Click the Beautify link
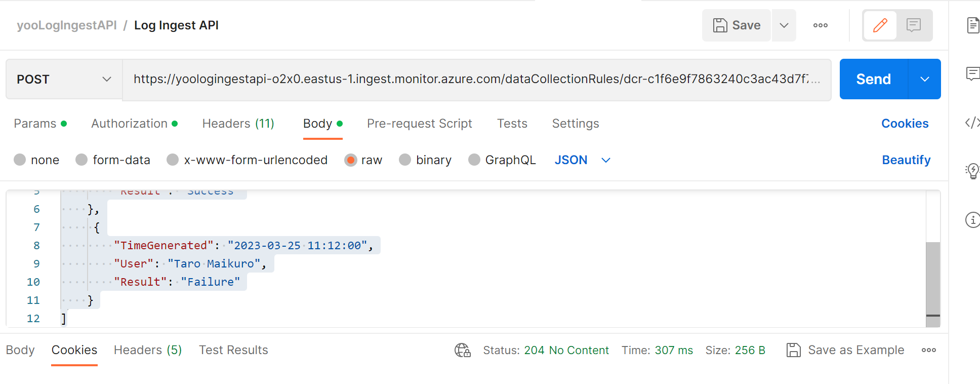Viewport: 980px width, 384px height. point(906,160)
